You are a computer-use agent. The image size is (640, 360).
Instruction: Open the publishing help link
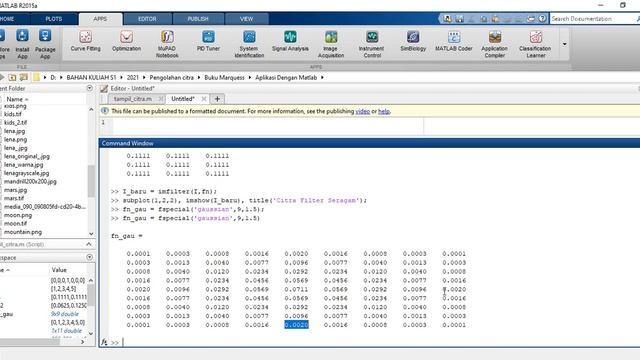pyautogui.click(x=384, y=111)
